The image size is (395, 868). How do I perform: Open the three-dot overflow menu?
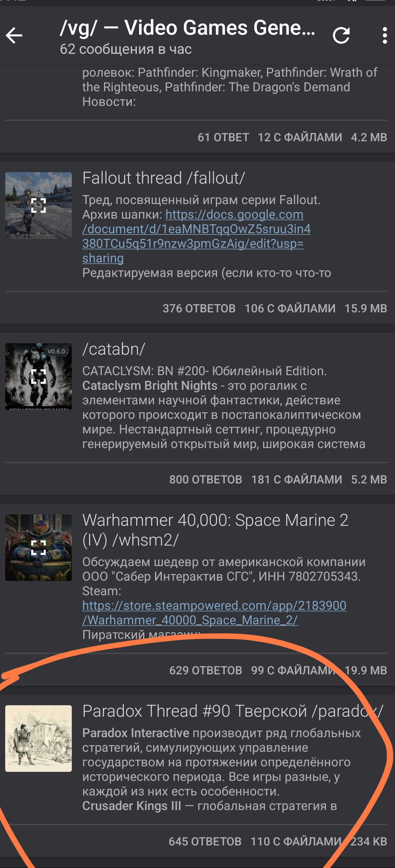[385, 35]
